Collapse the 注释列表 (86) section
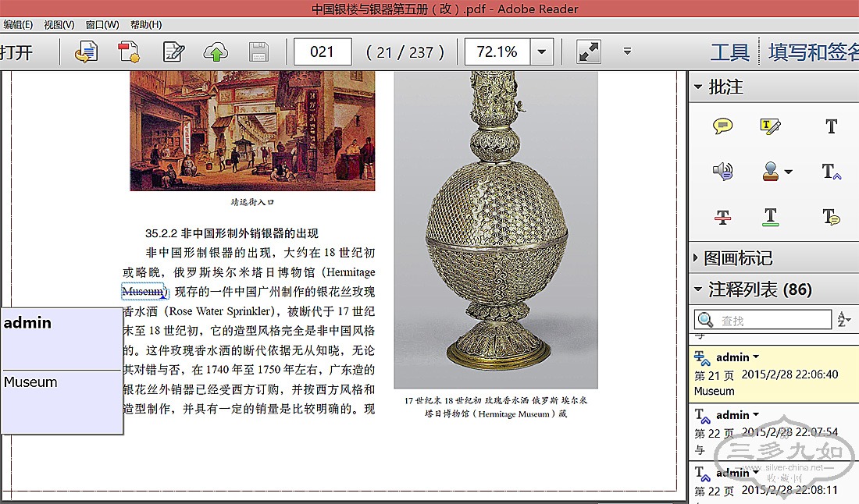Viewport: 859px width, 504px height. pos(697,290)
